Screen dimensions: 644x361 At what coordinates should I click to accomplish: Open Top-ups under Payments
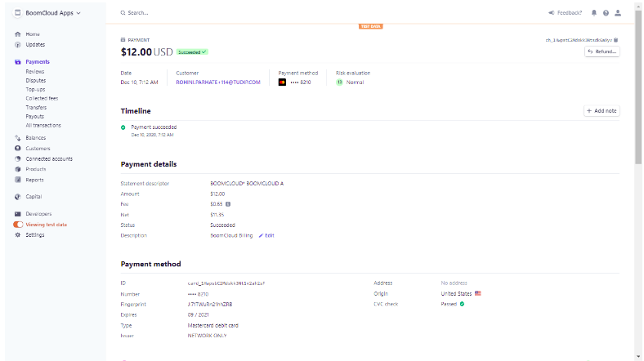[x=35, y=89]
